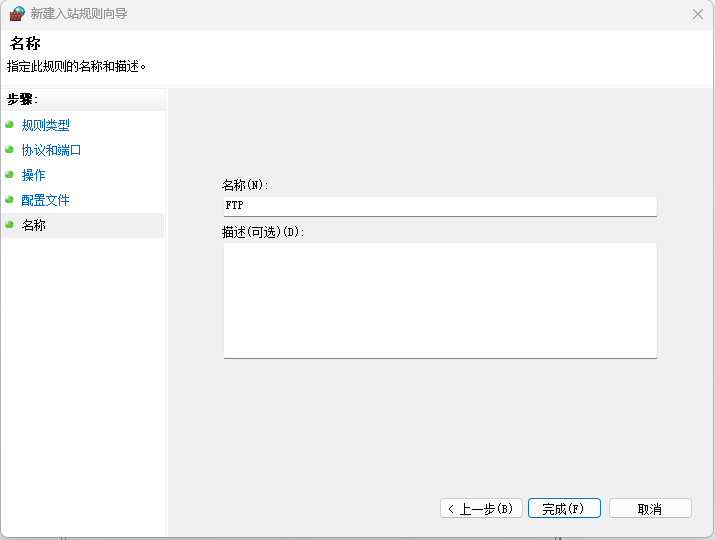Cancel the wizard with 取消
Viewport: 715px width, 540px height.
click(650, 509)
